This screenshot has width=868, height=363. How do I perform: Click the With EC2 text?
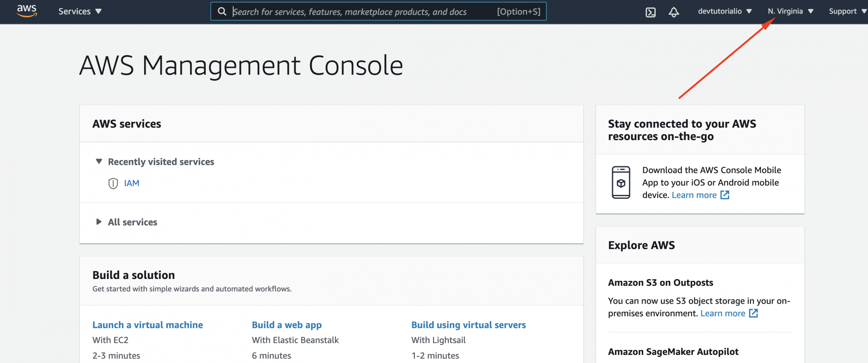click(x=110, y=340)
